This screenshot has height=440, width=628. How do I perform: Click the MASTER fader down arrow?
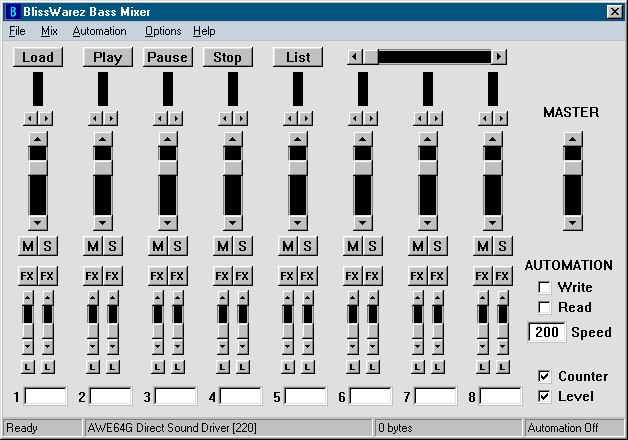[573, 223]
